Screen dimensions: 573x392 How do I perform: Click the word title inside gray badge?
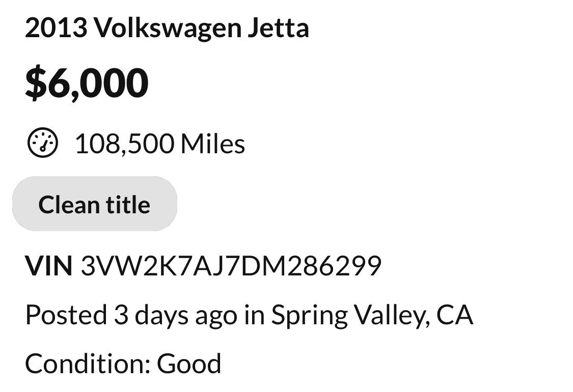tap(128, 205)
